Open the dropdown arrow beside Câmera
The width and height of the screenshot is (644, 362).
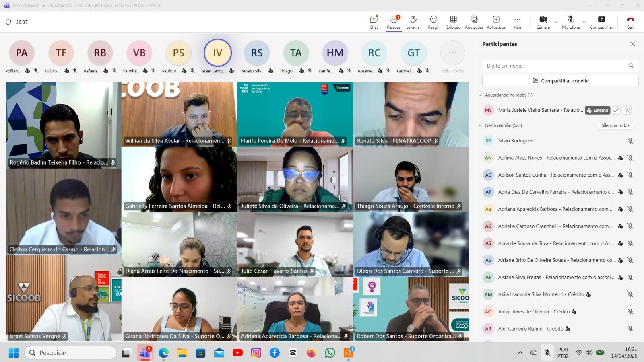556,22
